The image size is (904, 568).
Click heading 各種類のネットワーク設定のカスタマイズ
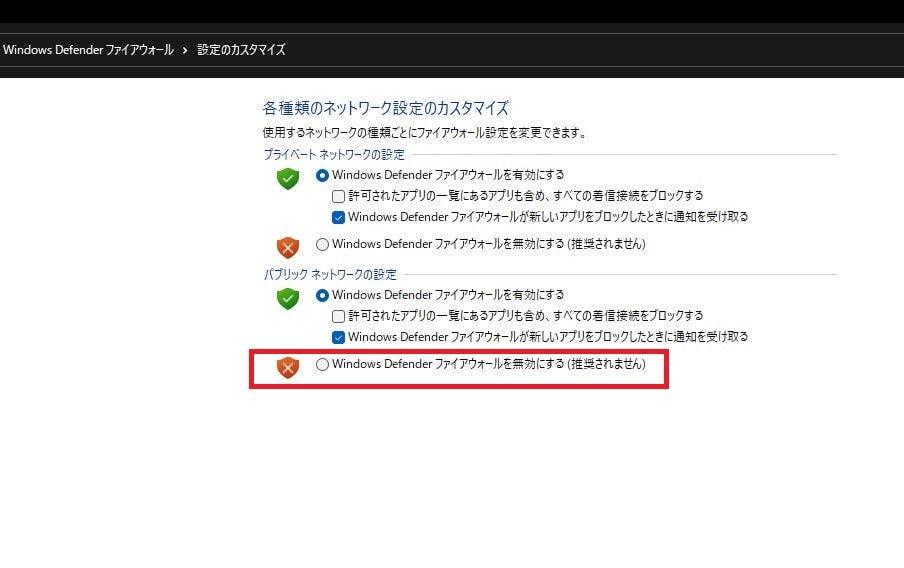point(386,108)
